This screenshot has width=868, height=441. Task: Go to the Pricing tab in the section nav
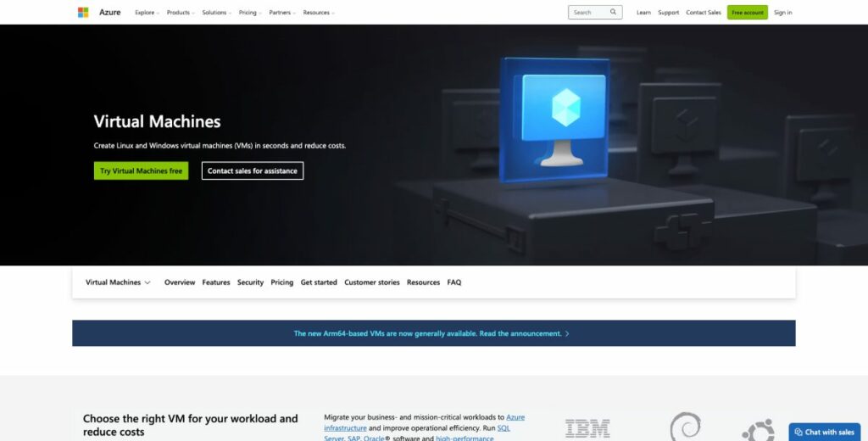pos(281,282)
